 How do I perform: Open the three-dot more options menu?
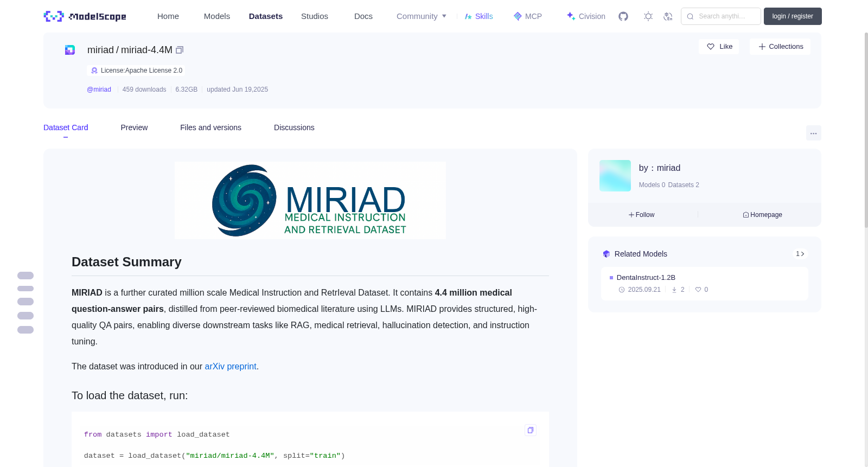tap(814, 133)
